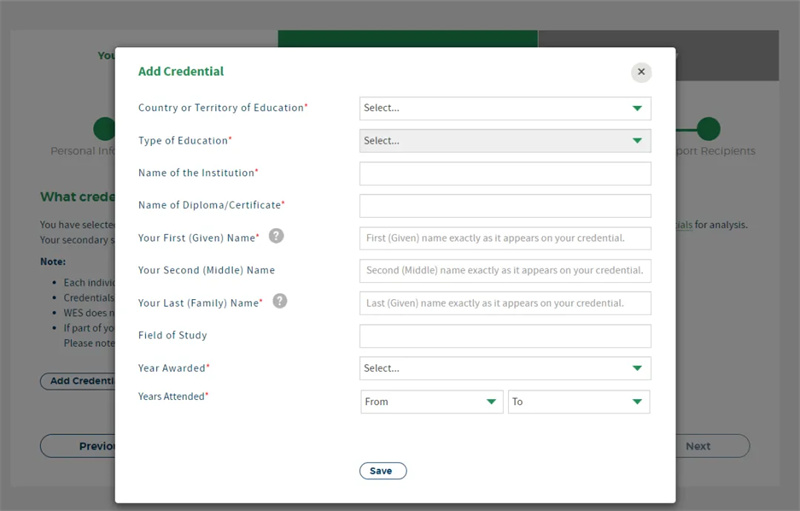Open the Year Awarded dropdown
This screenshot has height=511, width=800.
click(504, 368)
